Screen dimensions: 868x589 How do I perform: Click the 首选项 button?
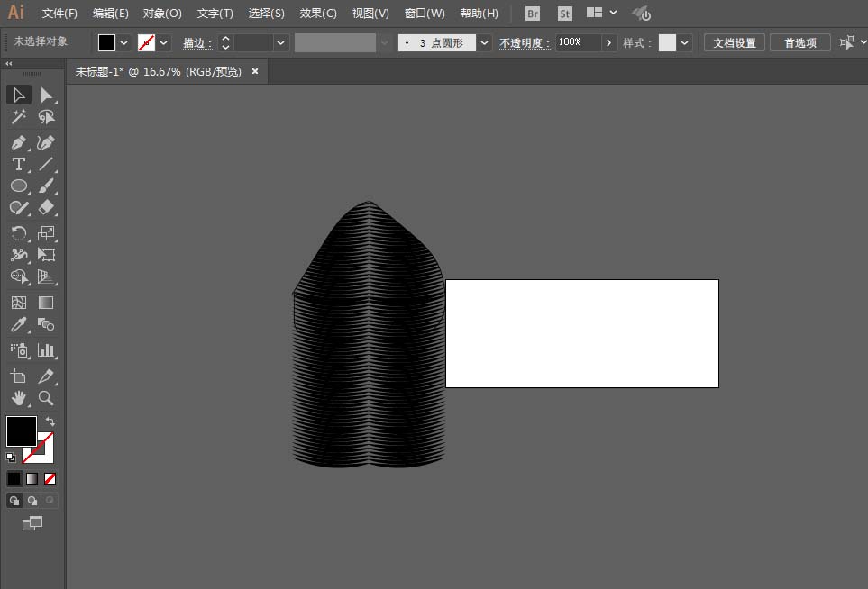tap(799, 42)
